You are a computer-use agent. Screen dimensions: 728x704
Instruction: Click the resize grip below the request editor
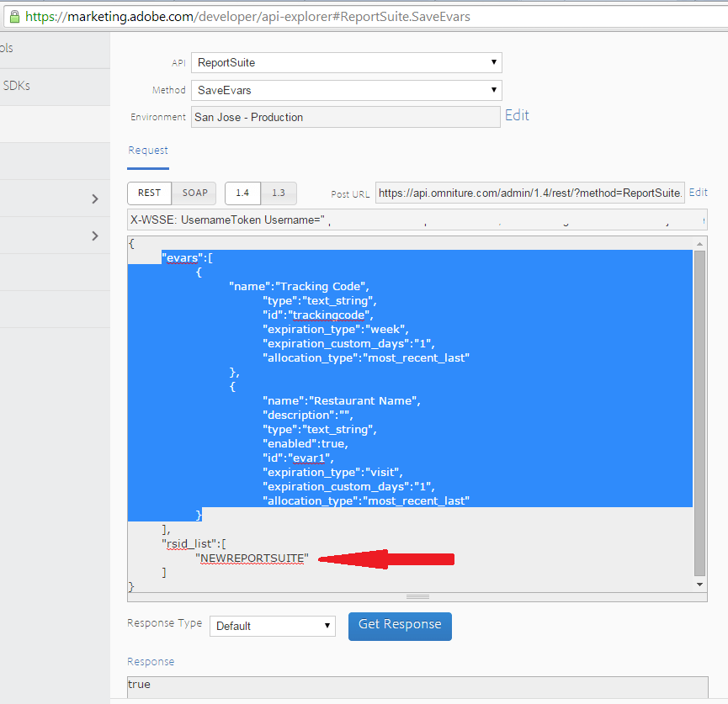[x=417, y=596]
